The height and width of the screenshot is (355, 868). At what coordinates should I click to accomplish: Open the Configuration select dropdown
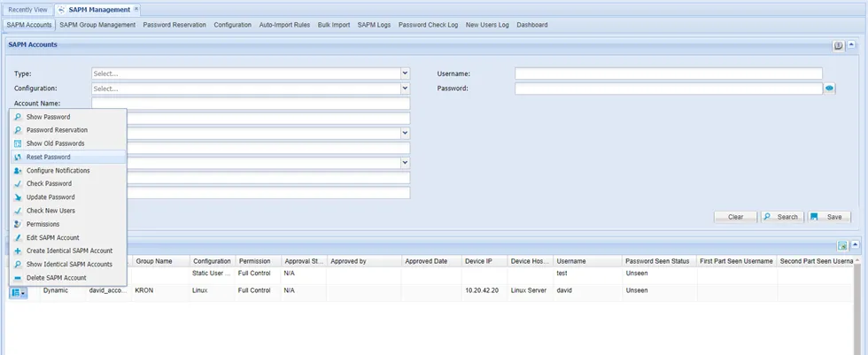pos(406,89)
